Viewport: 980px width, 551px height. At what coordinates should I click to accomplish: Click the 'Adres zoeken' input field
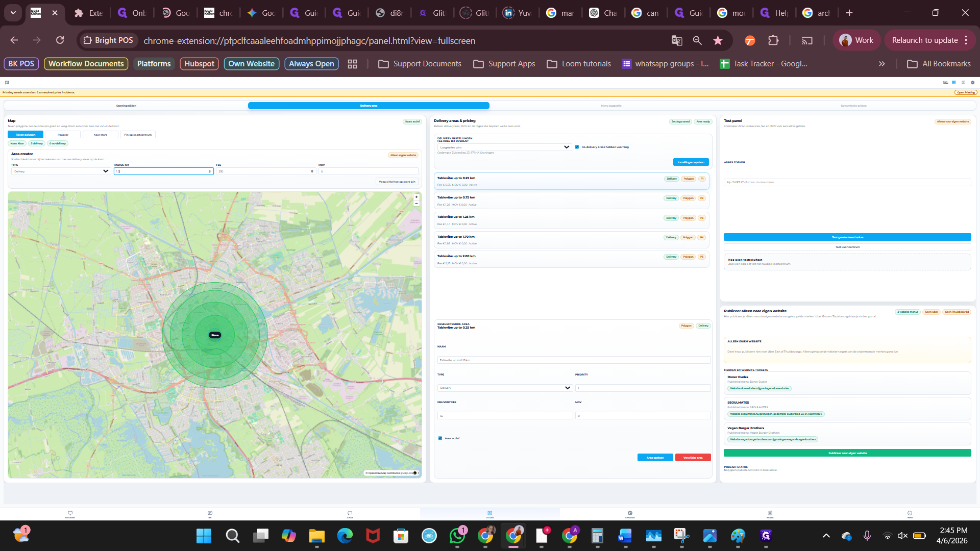pyautogui.click(x=847, y=182)
